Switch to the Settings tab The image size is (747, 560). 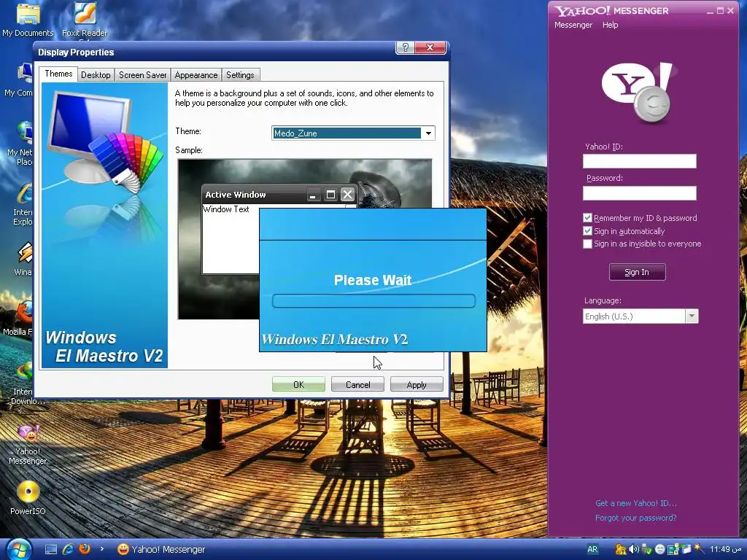point(240,75)
